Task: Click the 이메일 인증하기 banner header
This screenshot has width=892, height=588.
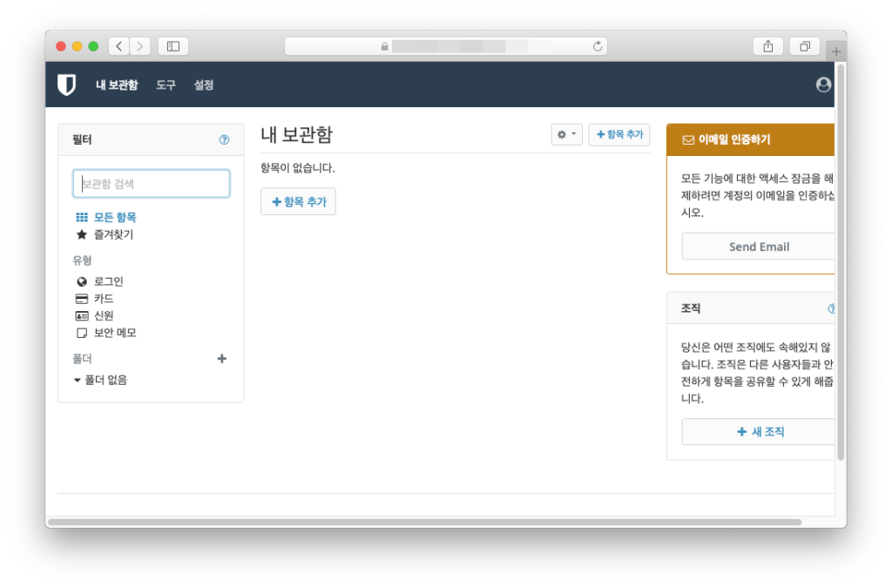Action: (750, 140)
